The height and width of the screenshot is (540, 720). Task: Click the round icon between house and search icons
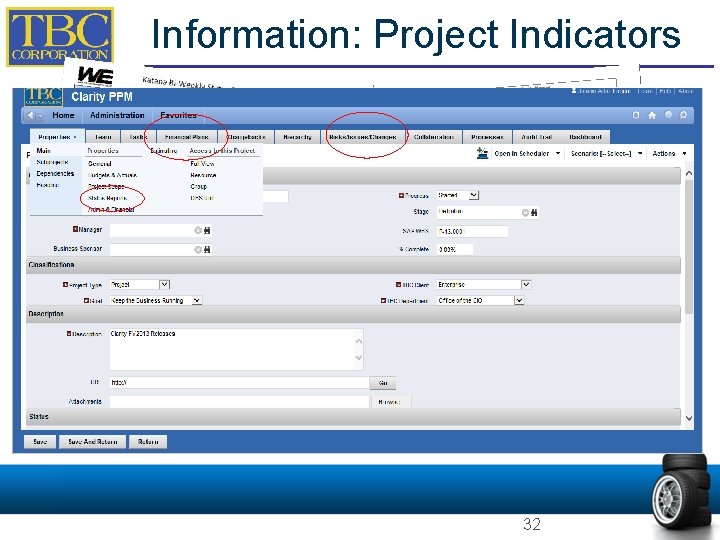[x=668, y=115]
